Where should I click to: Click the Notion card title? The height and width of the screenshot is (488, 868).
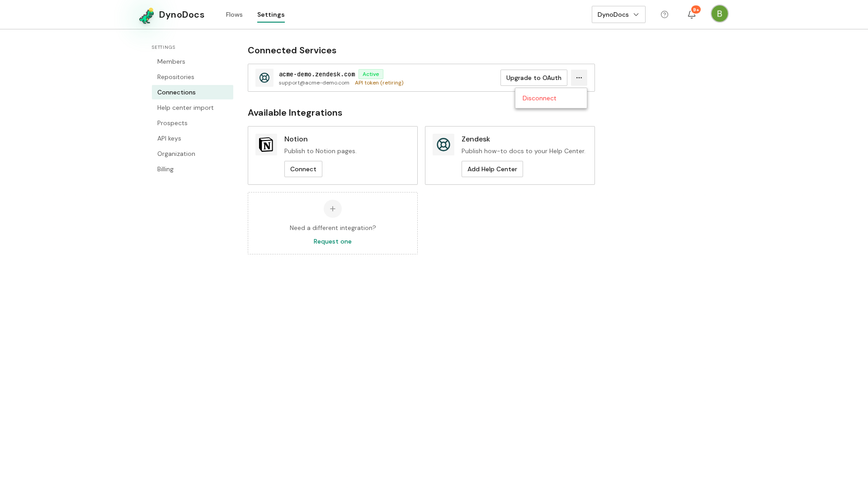pyautogui.click(x=296, y=139)
